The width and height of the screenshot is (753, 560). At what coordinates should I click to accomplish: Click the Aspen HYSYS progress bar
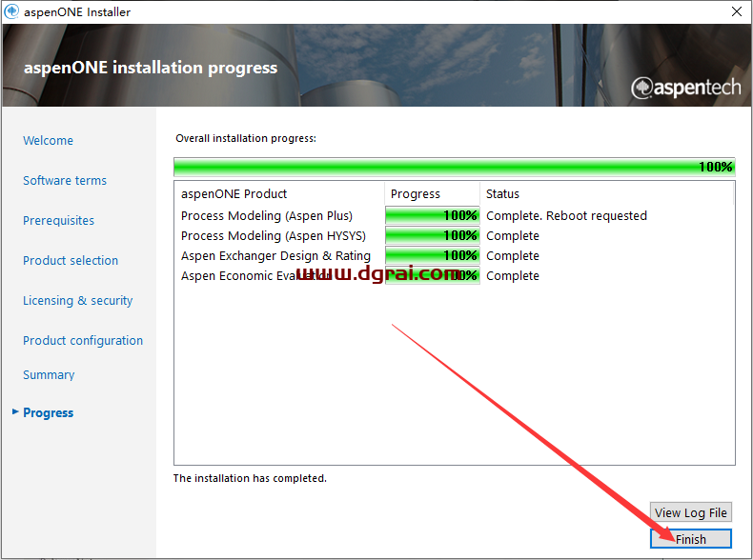tap(432, 235)
